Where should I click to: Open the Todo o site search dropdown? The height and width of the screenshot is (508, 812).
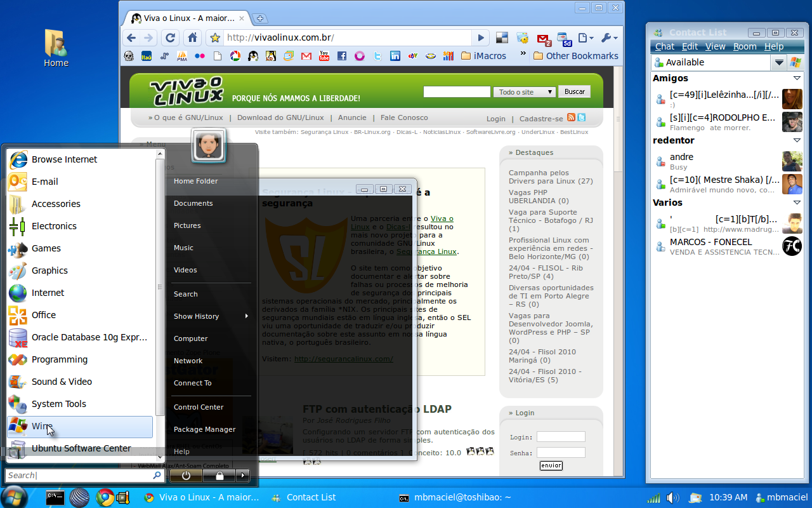(525, 92)
